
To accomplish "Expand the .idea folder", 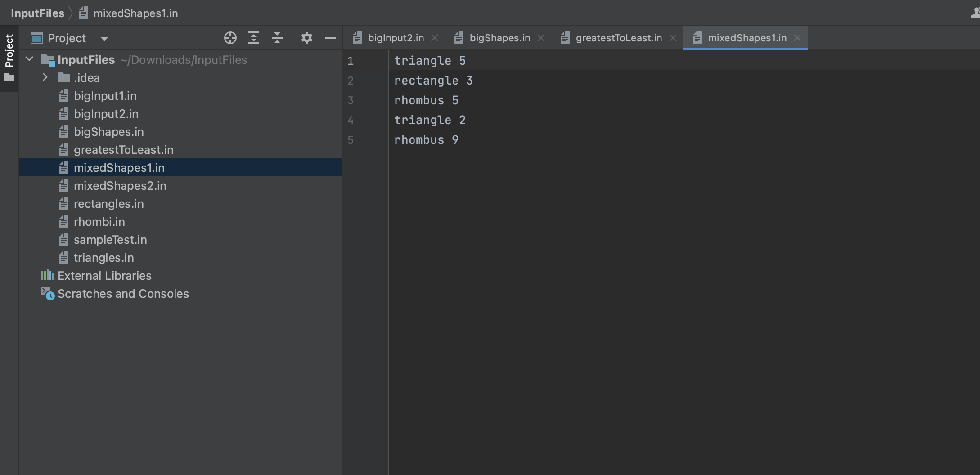I will (45, 77).
